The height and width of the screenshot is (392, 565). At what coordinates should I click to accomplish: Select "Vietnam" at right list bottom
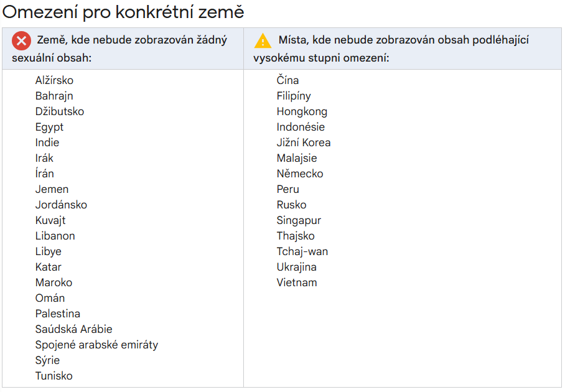tap(297, 282)
